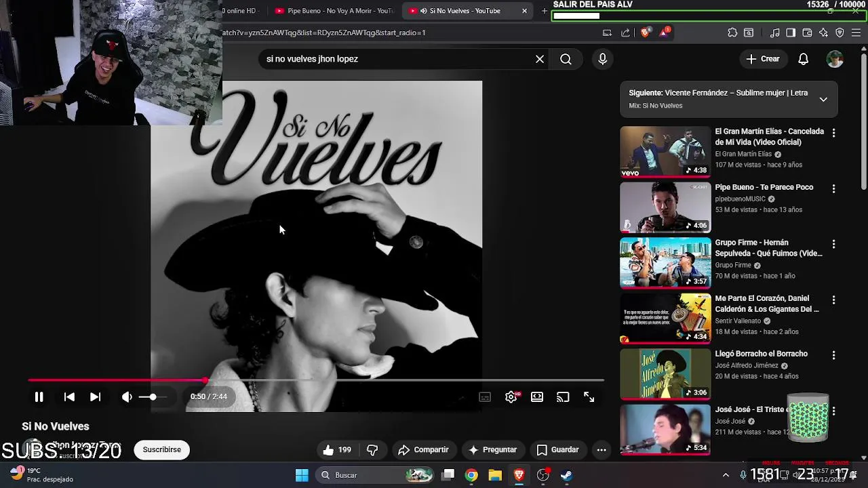Open options for the José José video
Image resolution: width=868 pixels, height=488 pixels.
pyautogui.click(x=833, y=411)
